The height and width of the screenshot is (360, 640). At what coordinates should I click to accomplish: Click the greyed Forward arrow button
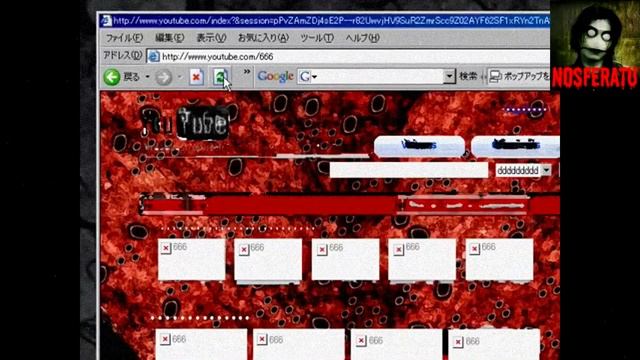[164, 77]
